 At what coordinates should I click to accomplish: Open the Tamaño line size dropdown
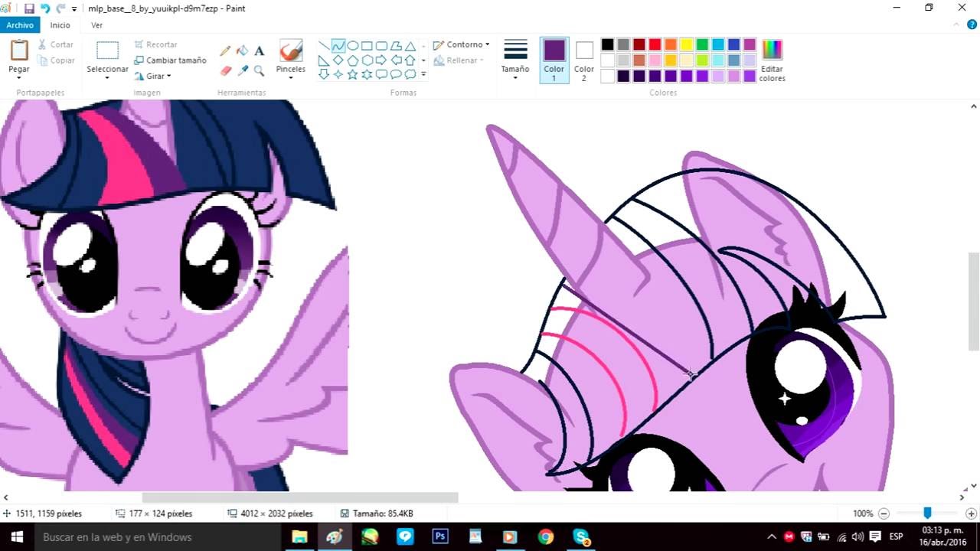(x=515, y=60)
